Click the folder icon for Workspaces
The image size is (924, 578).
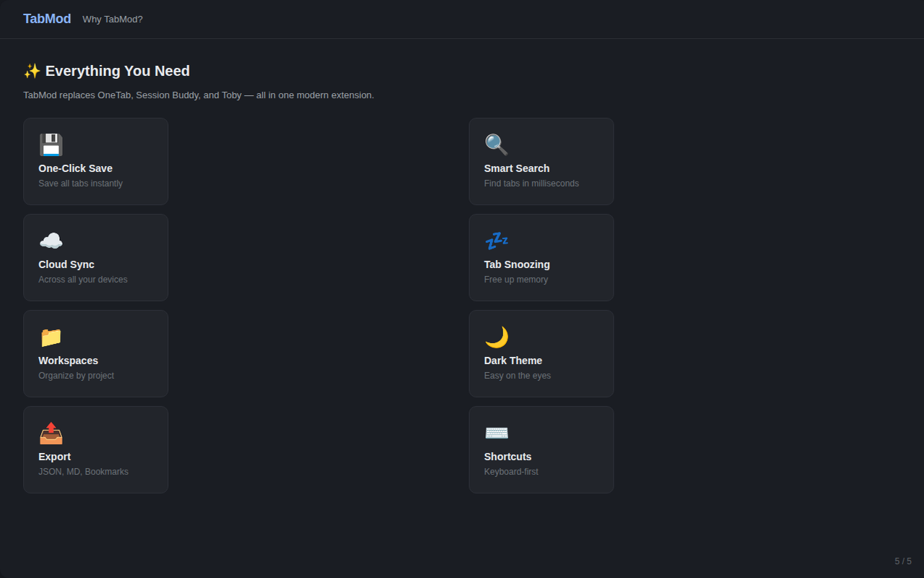point(51,337)
